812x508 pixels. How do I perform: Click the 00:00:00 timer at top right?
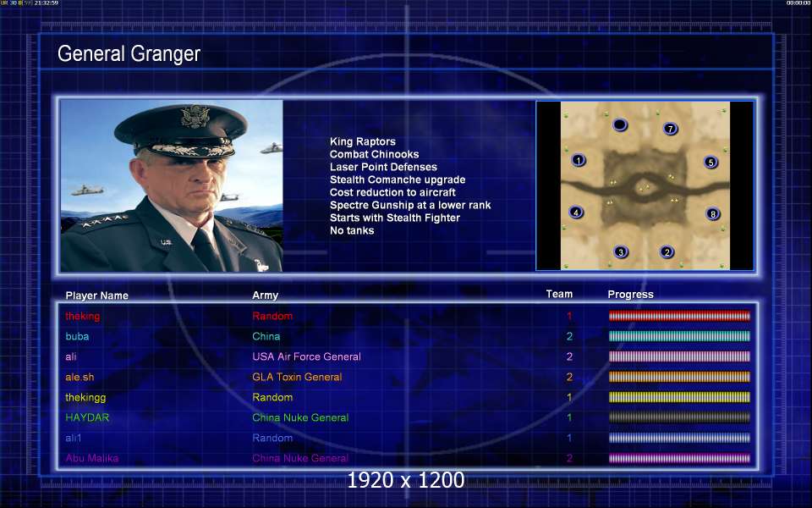pos(798,3)
